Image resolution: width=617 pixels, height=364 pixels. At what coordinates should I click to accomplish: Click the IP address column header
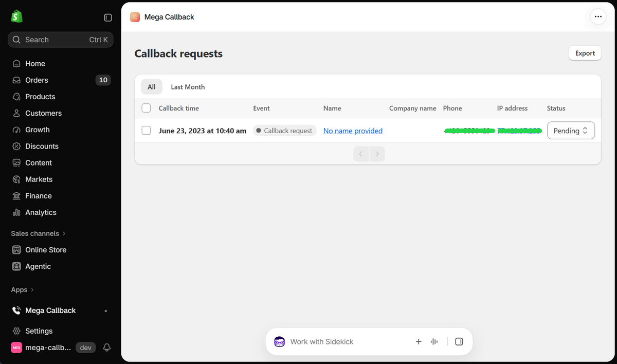pyautogui.click(x=512, y=108)
